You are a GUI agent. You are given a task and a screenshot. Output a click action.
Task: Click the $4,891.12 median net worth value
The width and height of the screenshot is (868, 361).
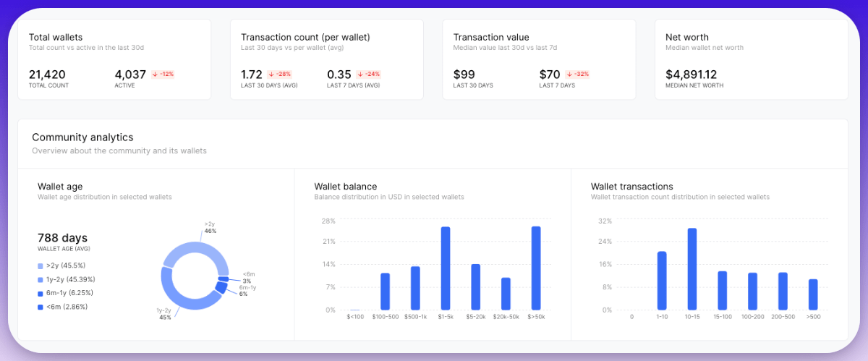click(x=692, y=74)
